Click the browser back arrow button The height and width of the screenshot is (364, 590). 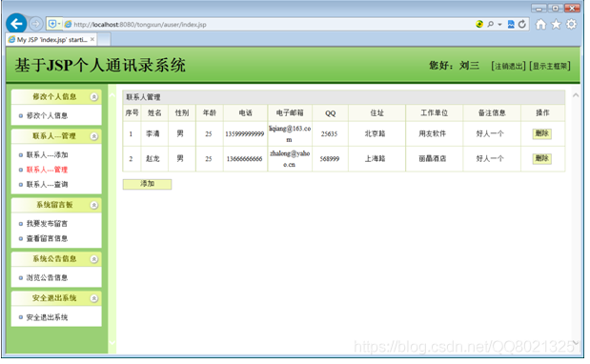click(x=16, y=24)
